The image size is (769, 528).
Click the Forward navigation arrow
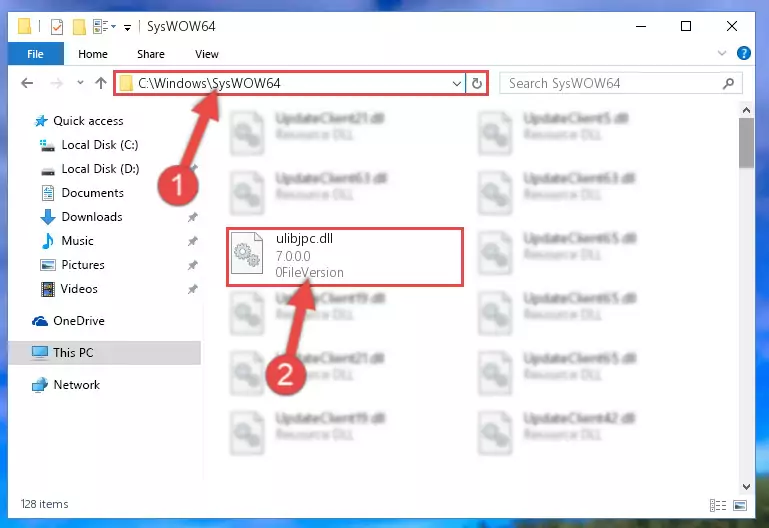tap(57, 83)
